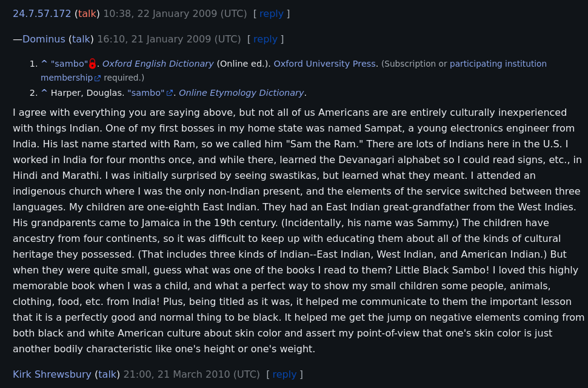The height and width of the screenshot is (388, 588).
Task: Open Oxford University Press link
Action: (326, 64)
